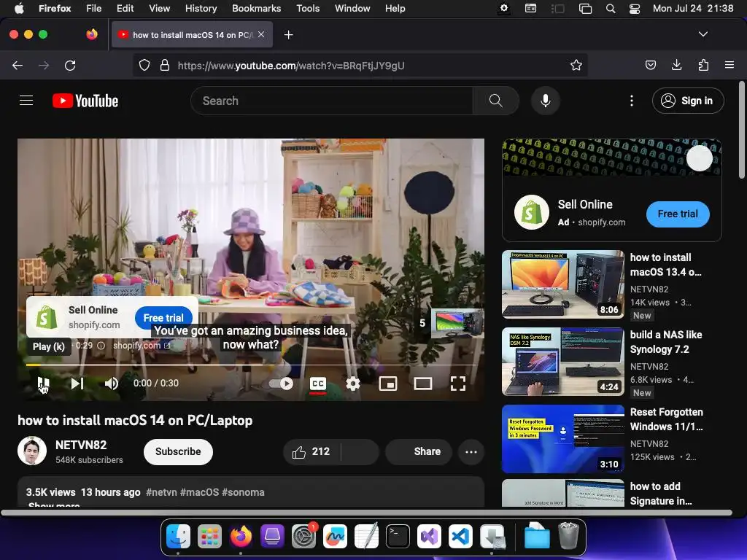This screenshot has width=747, height=560.
Task: Click the Firefox URL address bar
Action: tap(360, 65)
